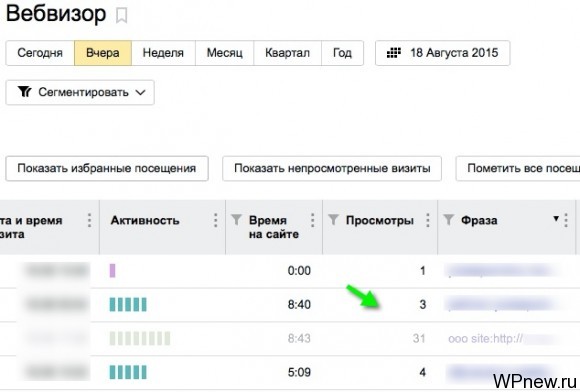Screen dimensions: 580x392
Task: Click the filter funnel in Просмотры column
Action: [333, 220]
